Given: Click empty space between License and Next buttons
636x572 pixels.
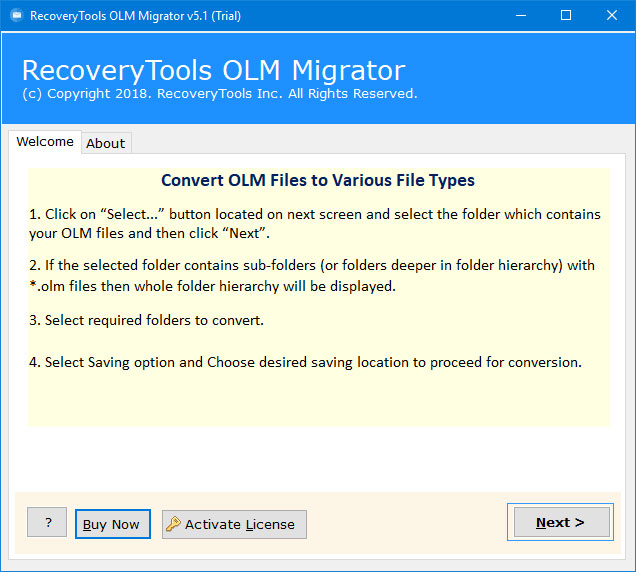Looking at the screenshot, I should point(407,523).
